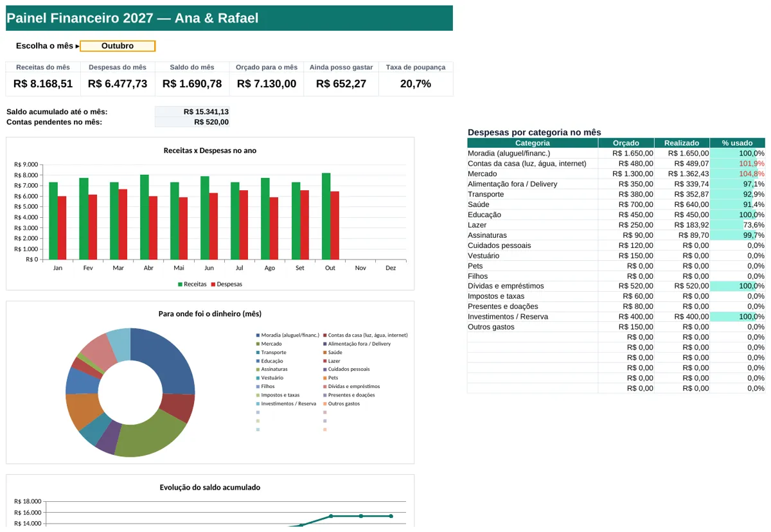Click the Receitas x Despesas no ano chart title

pyautogui.click(x=210, y=151)
